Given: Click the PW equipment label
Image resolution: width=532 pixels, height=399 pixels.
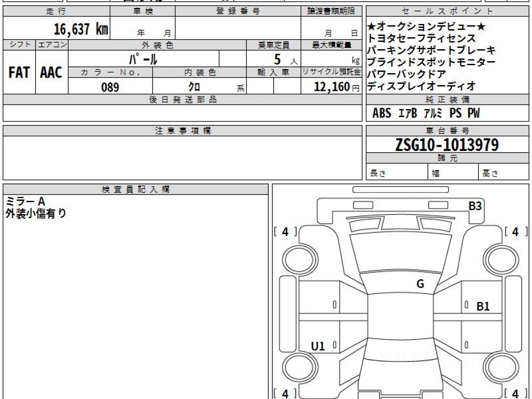Looking at the screenshot, I should click(x=473, y=113).
